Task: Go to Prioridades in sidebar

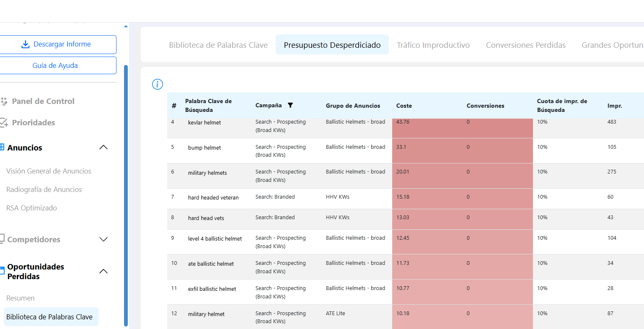Action: point(34,122)
